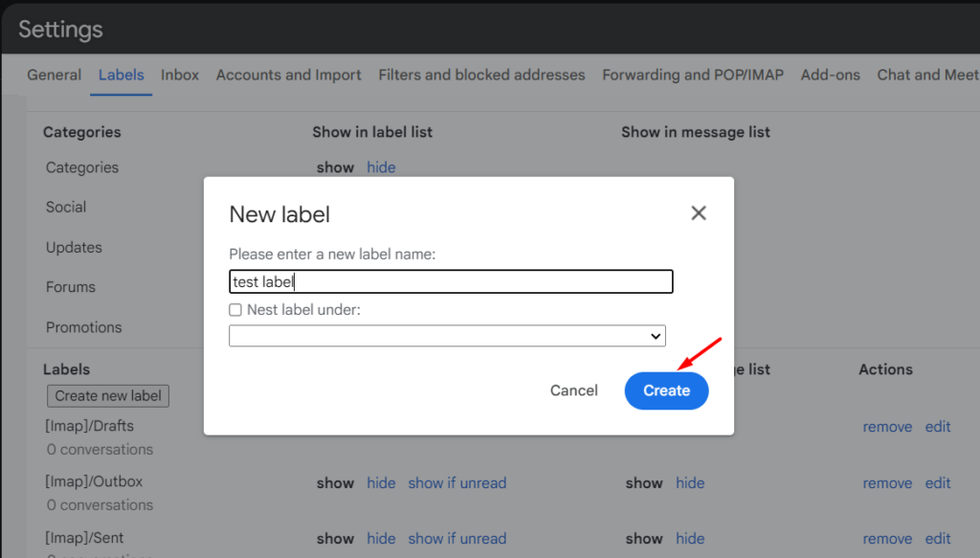The height and width of the screenshot is (558, 980).
Task: Click the Create new label button
Action: (x=108, y=396)
